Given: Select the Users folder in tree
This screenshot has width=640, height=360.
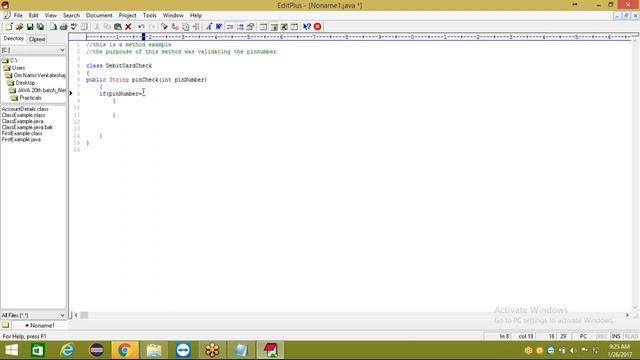Looking at the screenshot, I should (x=18, y=68).
